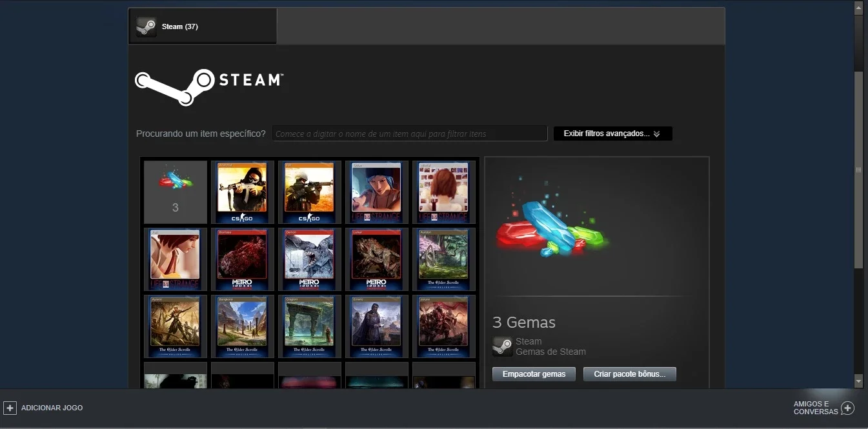Switch to the Steam (37) inventory tab
Image resolution: width=868 pixels, height=429 pixels.
[203, 26]
